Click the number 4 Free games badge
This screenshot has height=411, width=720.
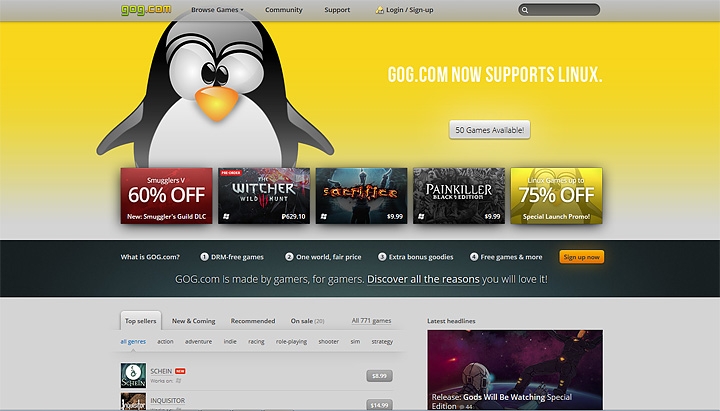[474, 257]
